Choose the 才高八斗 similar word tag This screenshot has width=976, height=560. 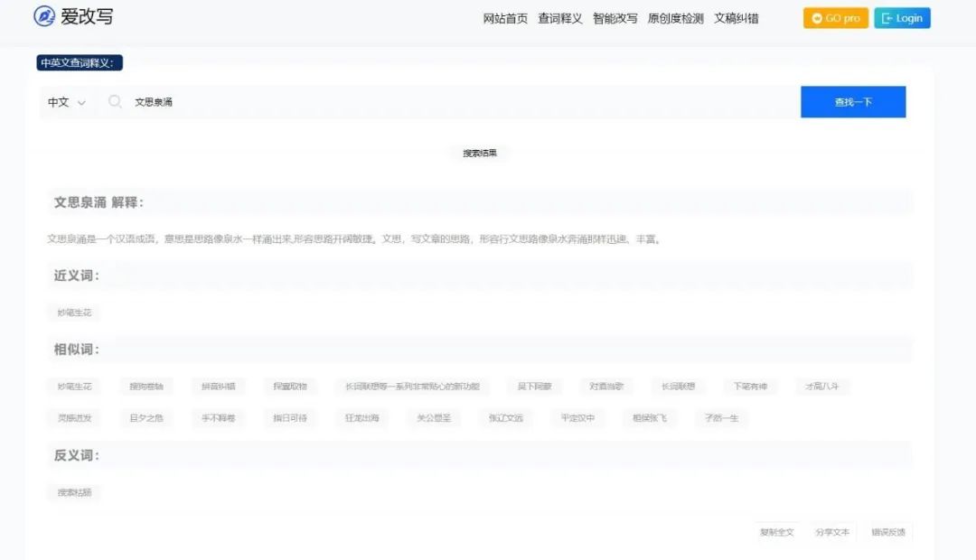822,387
